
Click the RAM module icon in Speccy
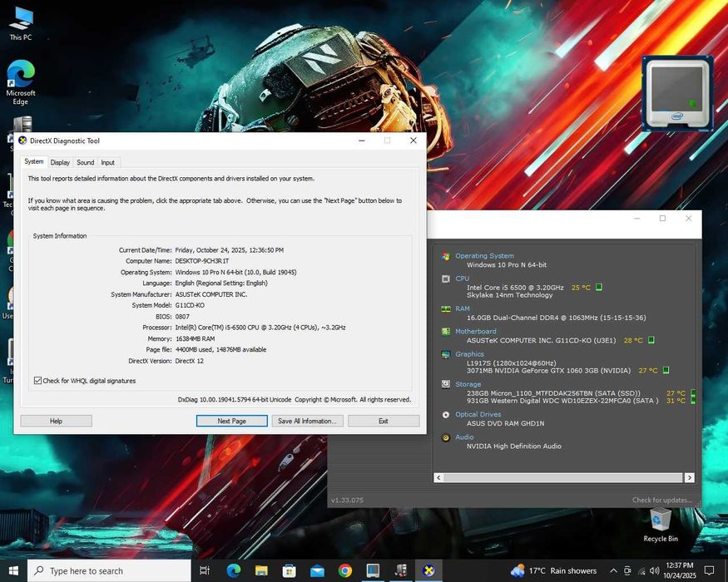446,309
